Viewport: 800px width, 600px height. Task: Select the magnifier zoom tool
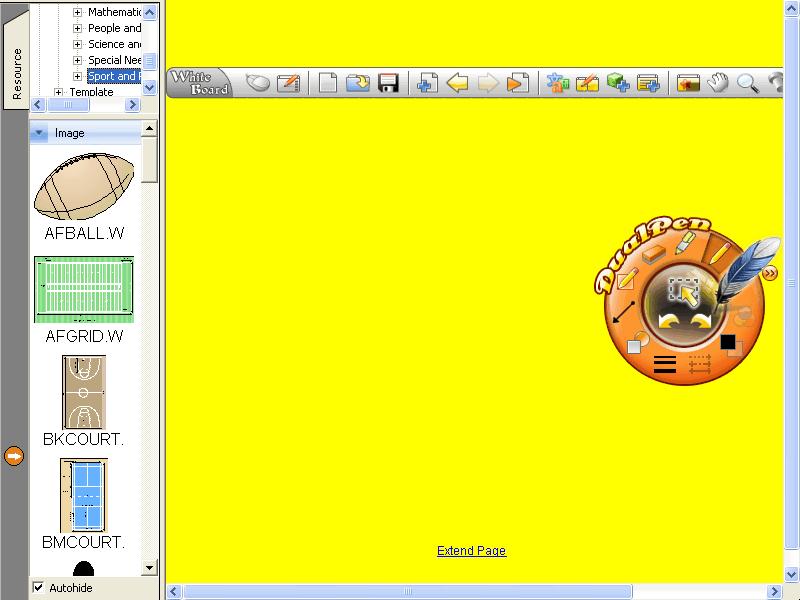pyautogui.click(x=748, y=83)
